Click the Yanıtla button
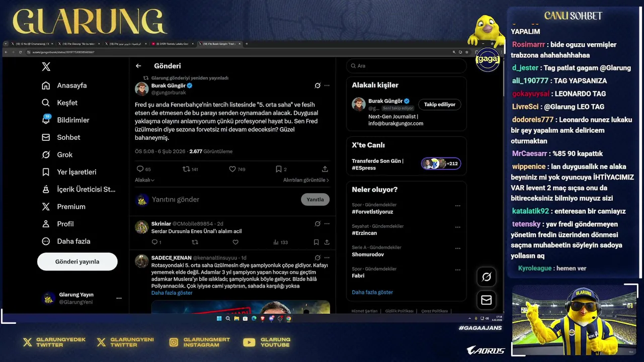 (x=315, y=200)
